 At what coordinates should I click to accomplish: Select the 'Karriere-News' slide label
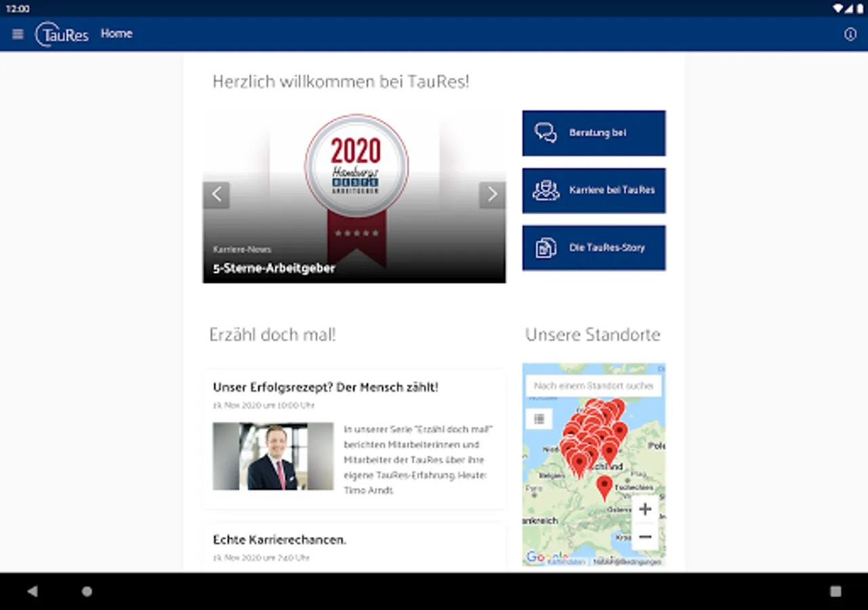coord(242,249)
